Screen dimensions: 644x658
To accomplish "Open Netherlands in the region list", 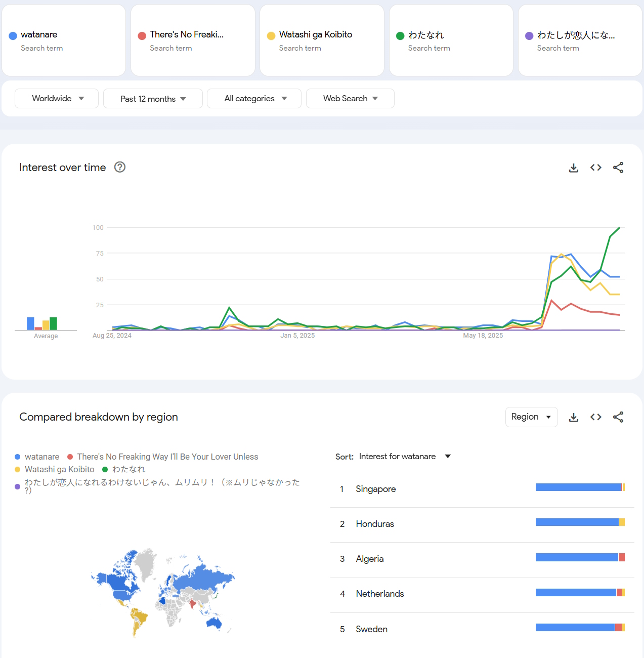I will click(380, 594).
